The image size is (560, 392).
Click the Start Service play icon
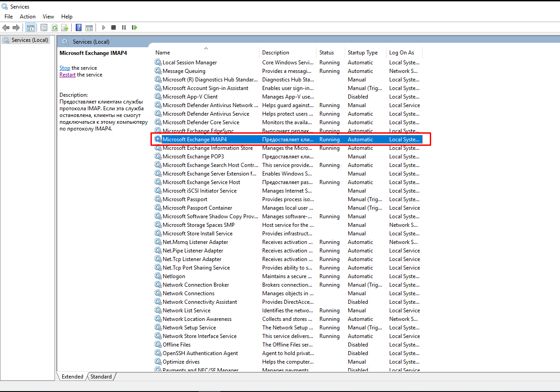click(104, 27)
